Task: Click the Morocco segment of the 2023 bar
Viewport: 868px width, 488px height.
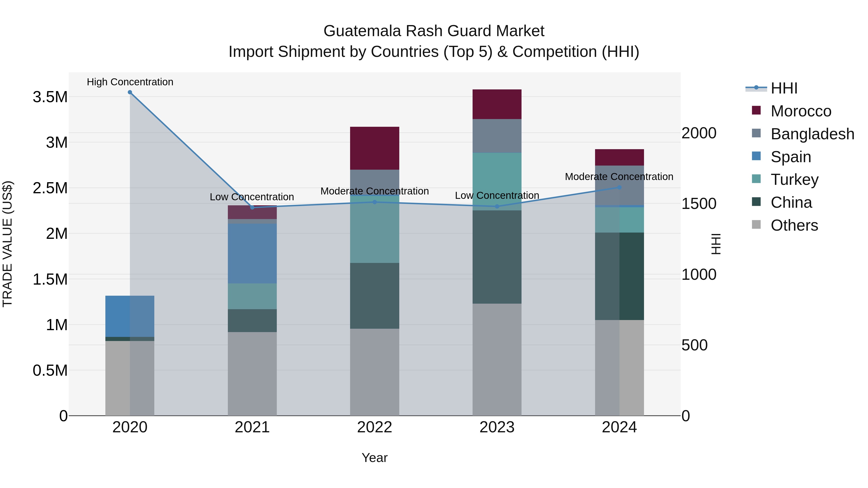Action: [x=497, y=104]
